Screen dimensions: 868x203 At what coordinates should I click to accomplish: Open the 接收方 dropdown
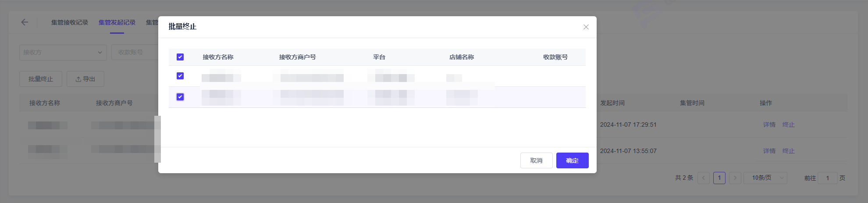pos(63,52)
